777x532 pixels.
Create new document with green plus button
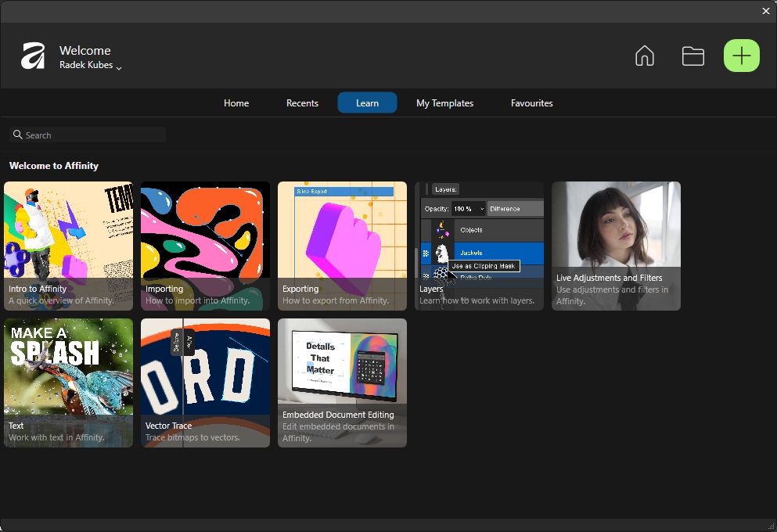741,56
